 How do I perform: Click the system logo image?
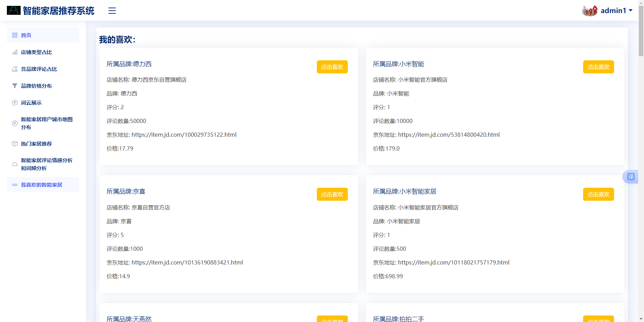pos(14,10)
